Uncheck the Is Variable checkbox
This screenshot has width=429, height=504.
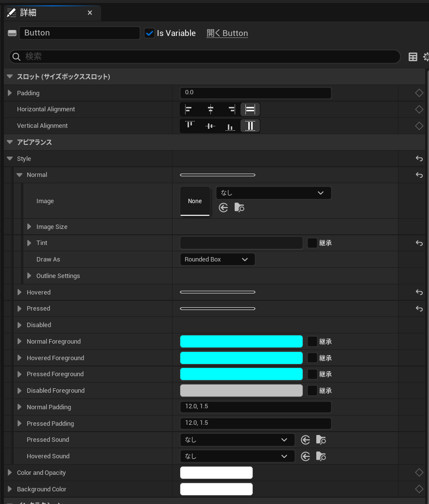150,33
